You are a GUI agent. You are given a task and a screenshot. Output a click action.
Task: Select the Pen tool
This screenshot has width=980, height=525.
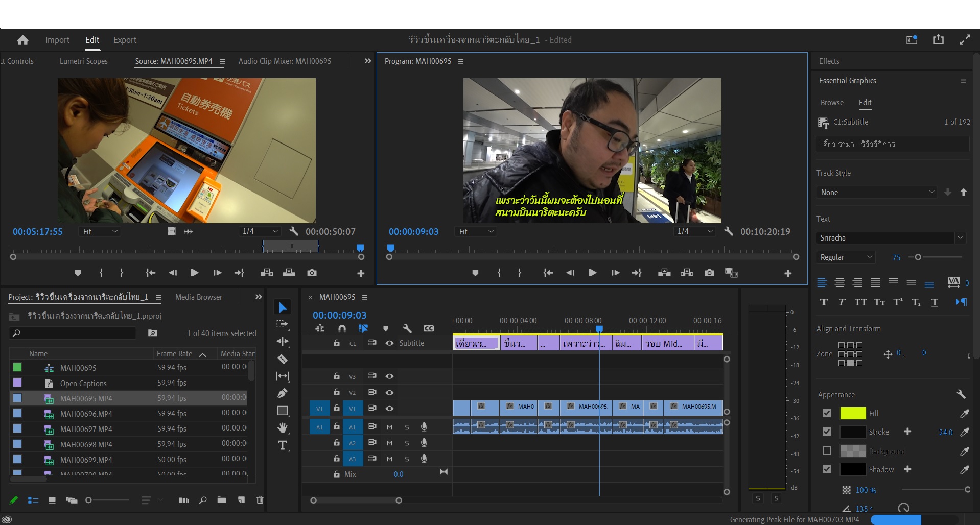tap(282, 393)
